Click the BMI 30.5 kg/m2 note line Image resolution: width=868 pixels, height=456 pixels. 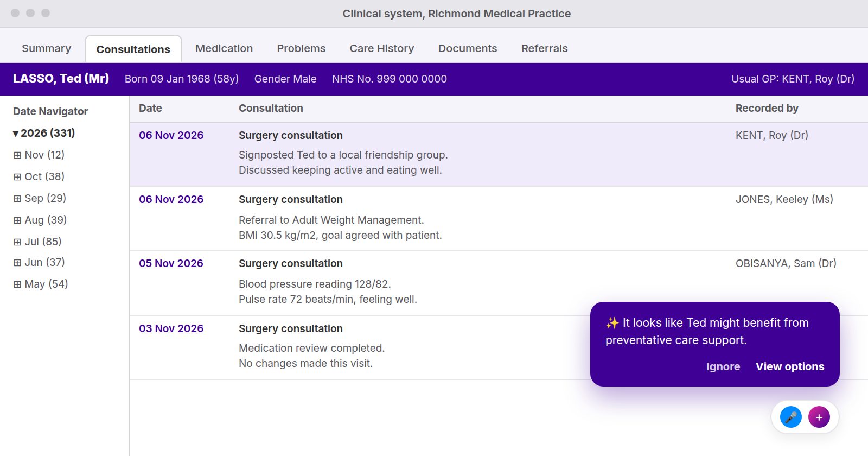click(340, 235)
